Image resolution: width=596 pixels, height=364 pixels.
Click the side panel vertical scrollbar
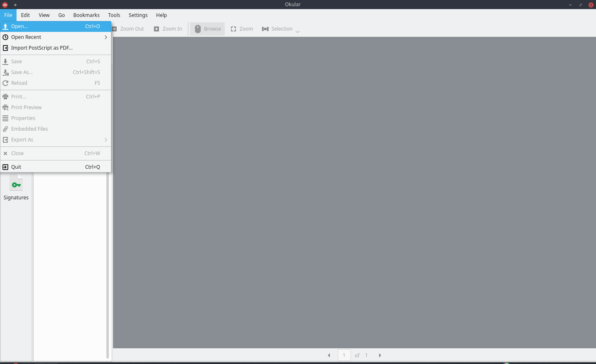[x=108, y=265]
